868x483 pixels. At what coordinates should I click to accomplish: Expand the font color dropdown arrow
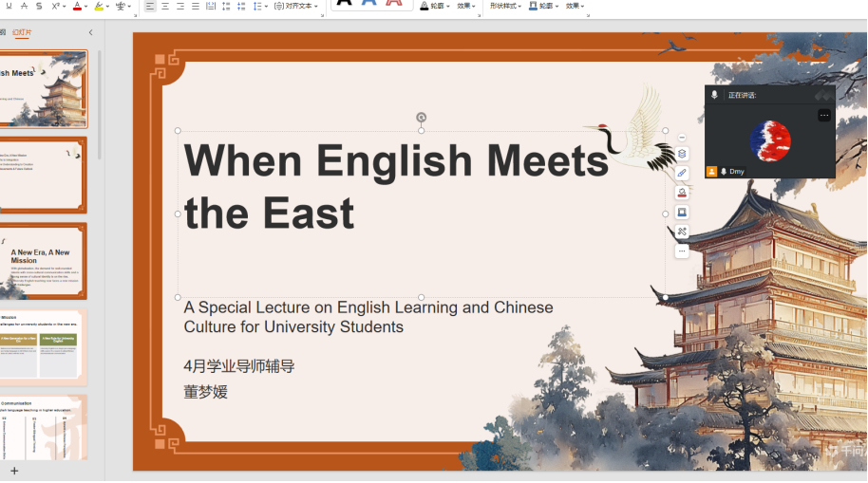[x=86, y=6]
